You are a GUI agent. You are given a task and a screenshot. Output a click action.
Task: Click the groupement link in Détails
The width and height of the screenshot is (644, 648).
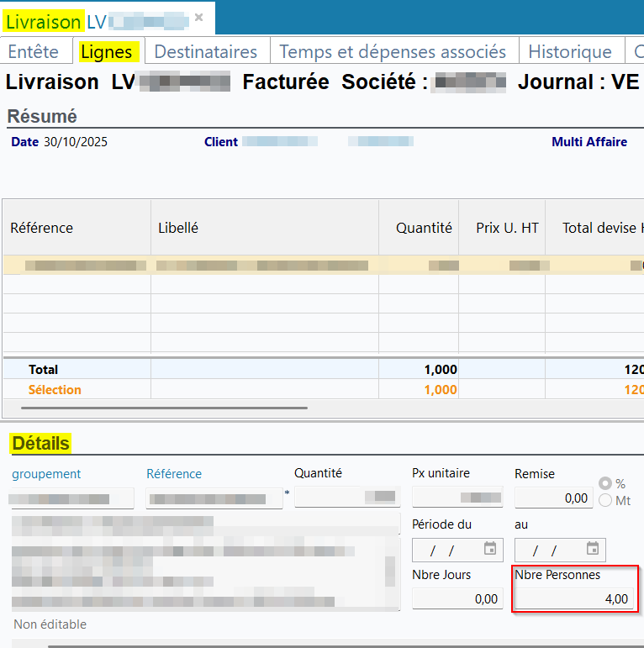(x=46, y=474)
